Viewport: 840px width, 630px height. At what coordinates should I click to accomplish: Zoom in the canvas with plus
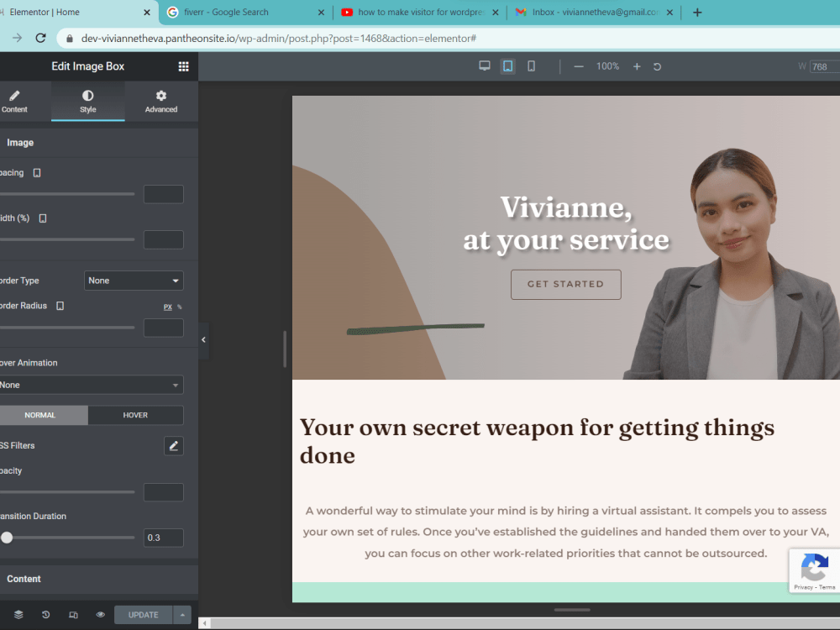pos(637,66)
